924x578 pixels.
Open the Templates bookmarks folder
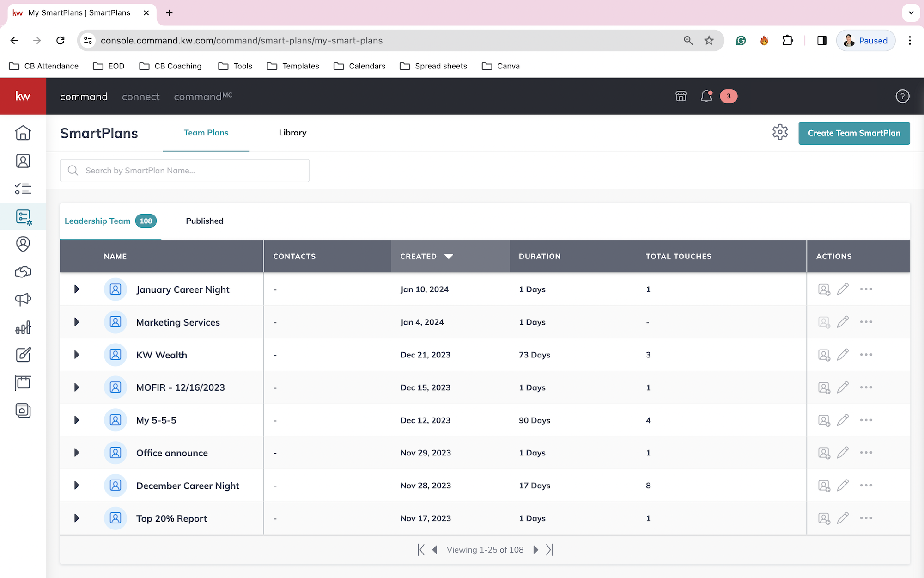293,66
